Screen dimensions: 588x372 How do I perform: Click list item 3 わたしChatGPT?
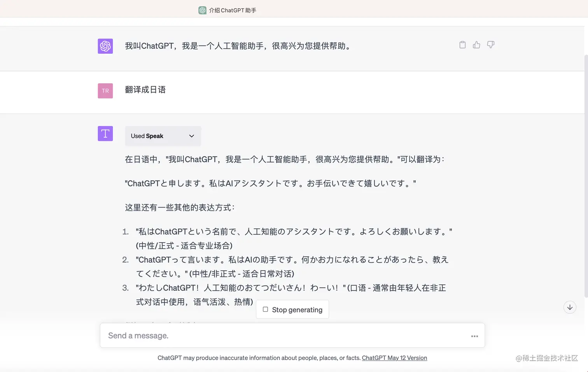pos(291,295)
